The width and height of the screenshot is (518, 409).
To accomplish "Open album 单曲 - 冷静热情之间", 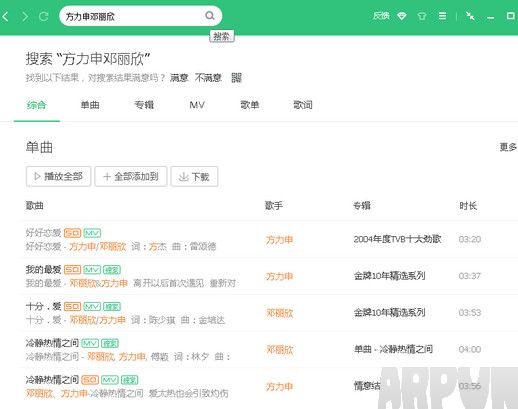I will tap(393, 349).
